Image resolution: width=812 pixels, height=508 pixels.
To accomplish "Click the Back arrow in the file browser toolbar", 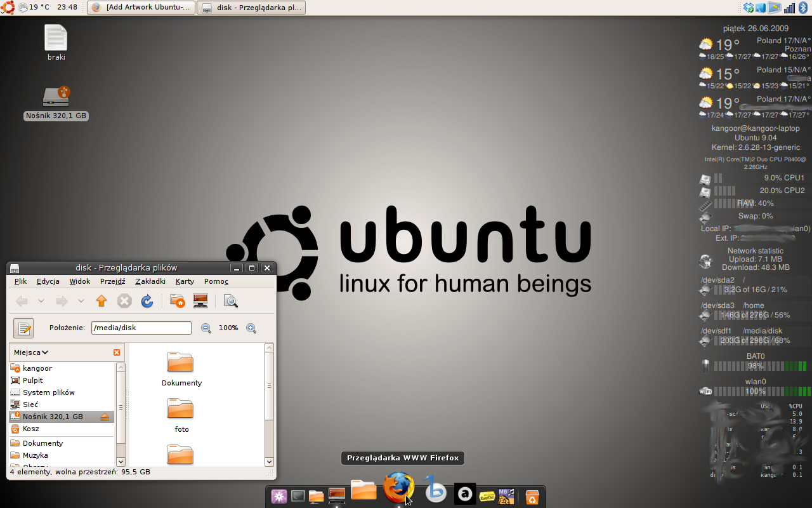I will [22, 301].
